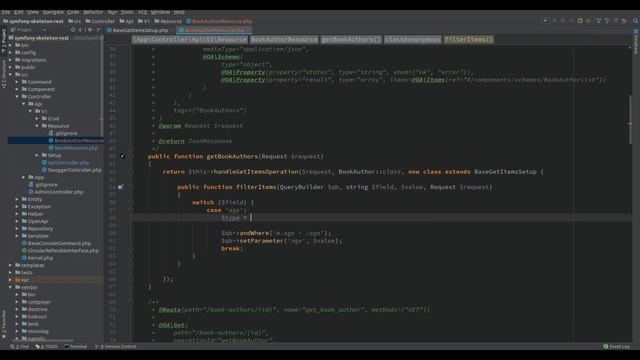The image size is (640, 360).
Task: Open the project panel settings gear icon
Action: [90, 30]
